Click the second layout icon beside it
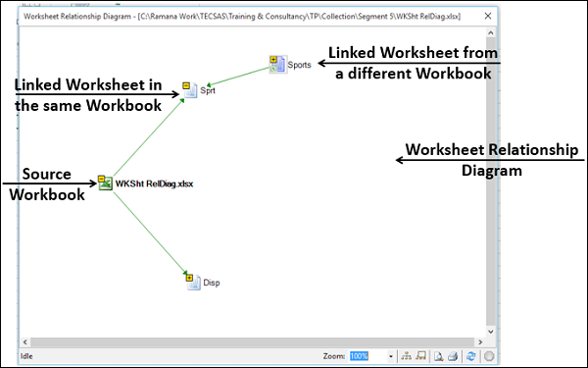588x368 pixels. tap(420, 355)
